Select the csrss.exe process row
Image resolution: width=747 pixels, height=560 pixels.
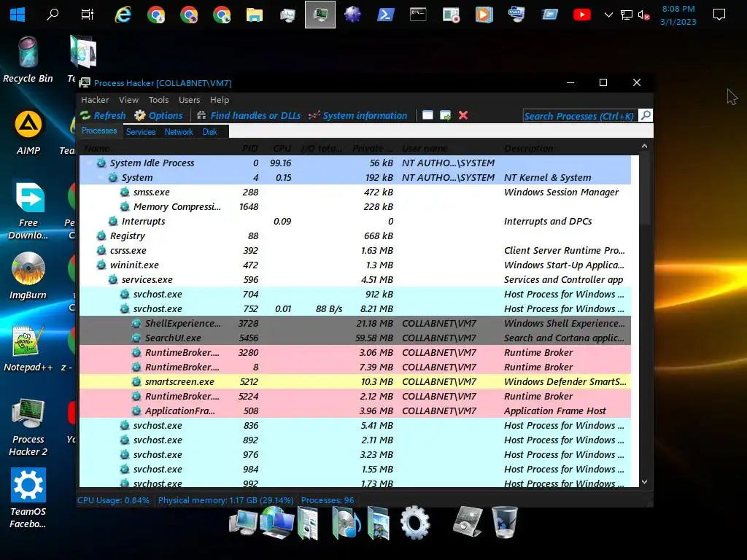(x=355, y=251)
